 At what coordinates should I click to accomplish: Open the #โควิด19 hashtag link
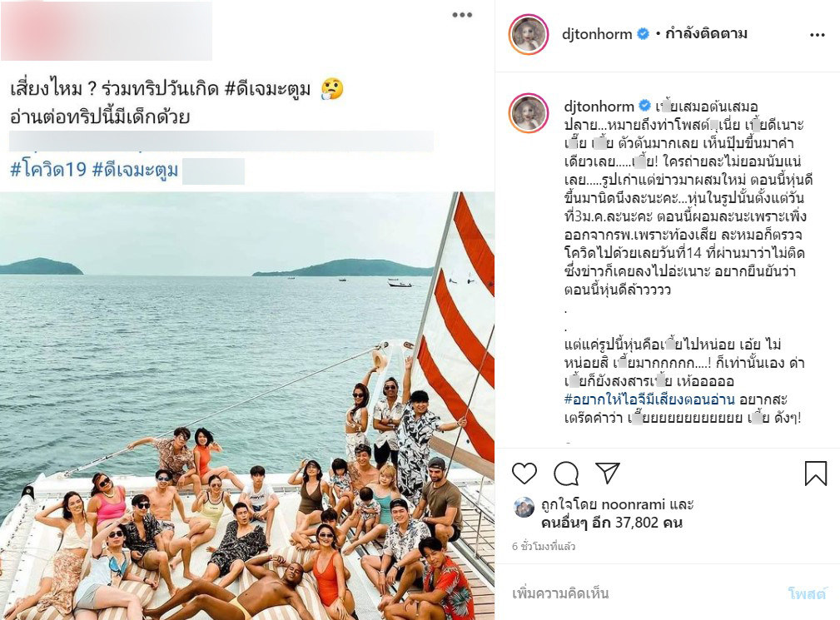coord(48,169)
